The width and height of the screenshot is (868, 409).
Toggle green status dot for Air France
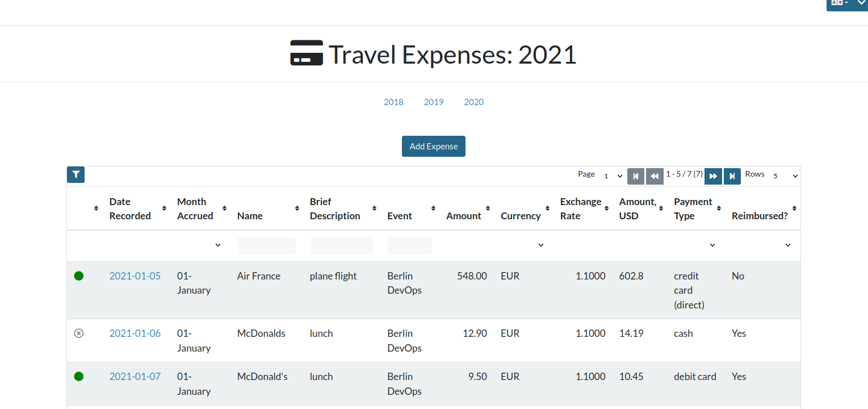tap(79, 276)
